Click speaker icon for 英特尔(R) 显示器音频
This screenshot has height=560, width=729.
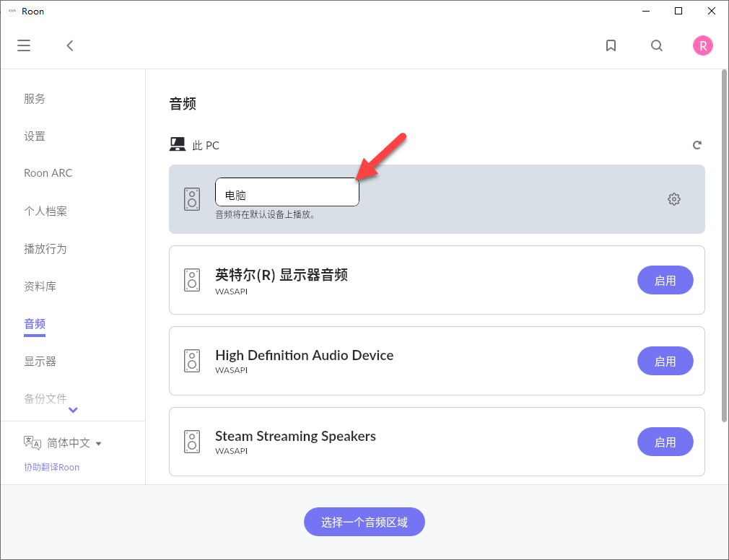pyautogui.click(x=192, y=280)
